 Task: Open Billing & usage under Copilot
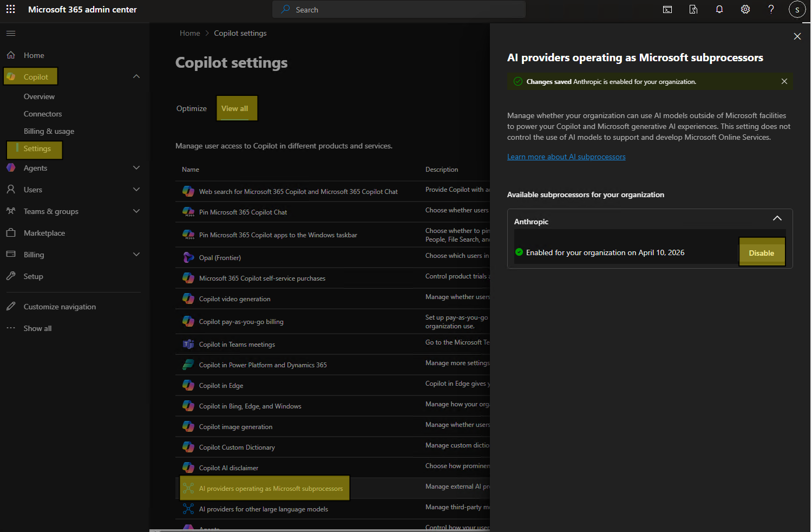49,131
